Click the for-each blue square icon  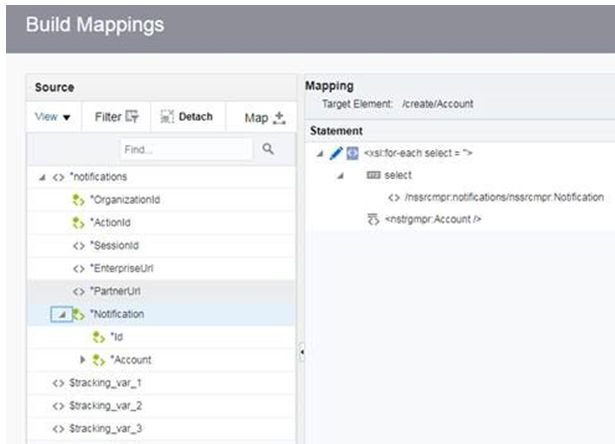pos(352,153)
